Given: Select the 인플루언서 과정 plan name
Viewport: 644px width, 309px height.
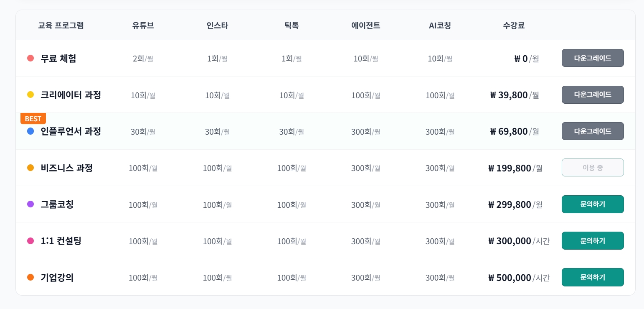Looking at the screenshot, I should (x=71, y=131).
